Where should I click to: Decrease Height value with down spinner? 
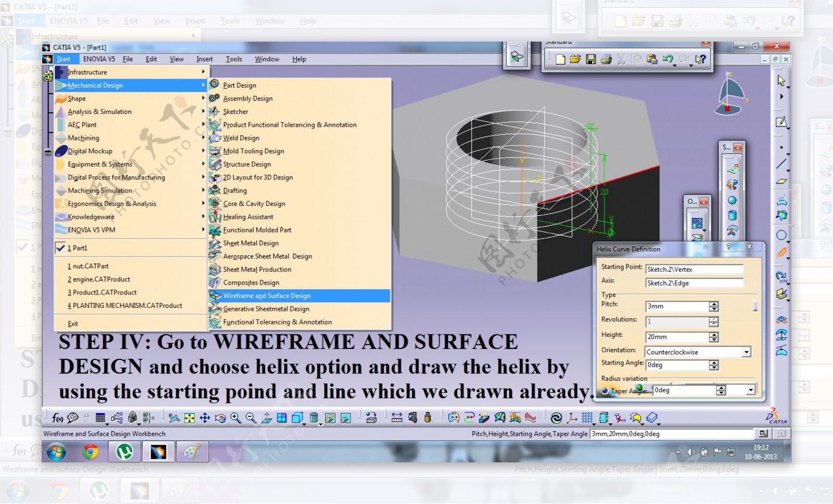click(714, 340)
